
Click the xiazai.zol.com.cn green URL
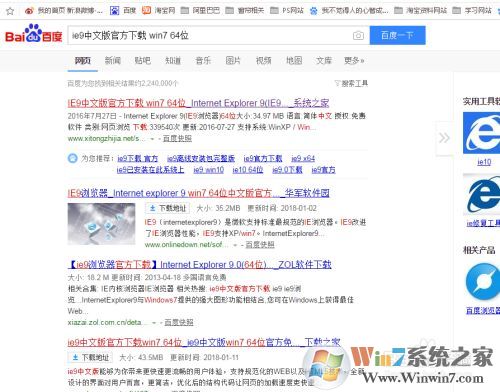(x=107, y=323)
